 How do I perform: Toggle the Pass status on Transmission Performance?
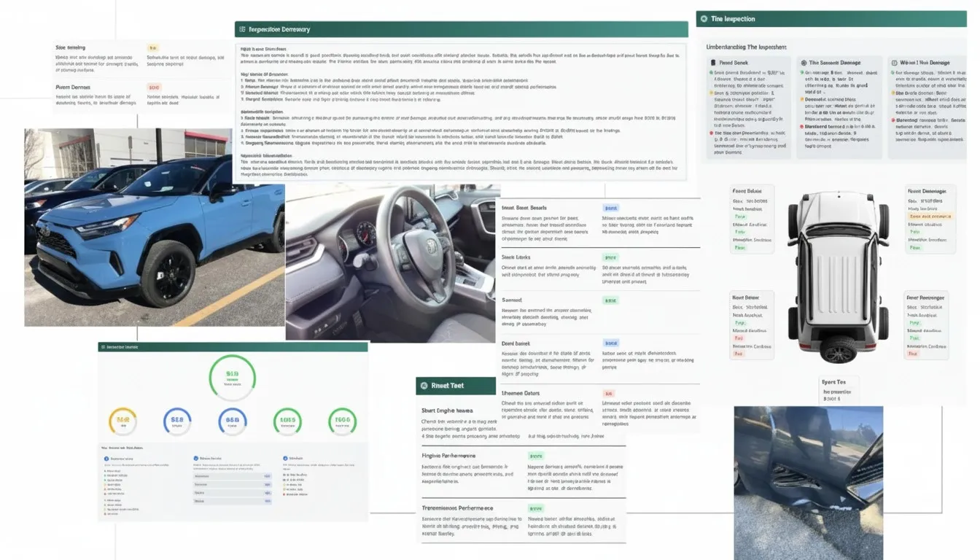click(x=536, y=508)
